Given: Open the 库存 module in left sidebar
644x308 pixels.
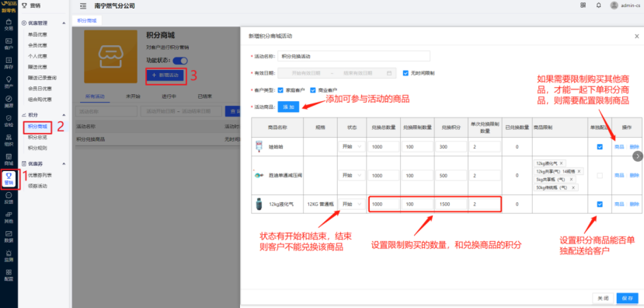Looking at the screenshot, I should click(x=9, y=63).
